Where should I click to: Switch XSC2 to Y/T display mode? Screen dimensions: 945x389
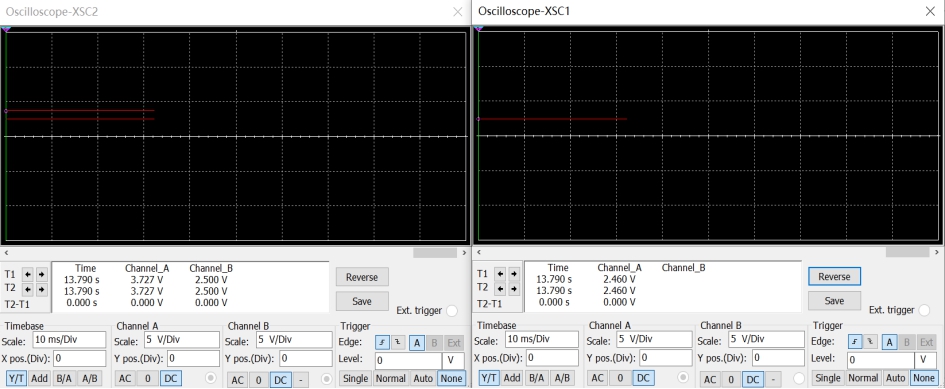pos(16,378)
